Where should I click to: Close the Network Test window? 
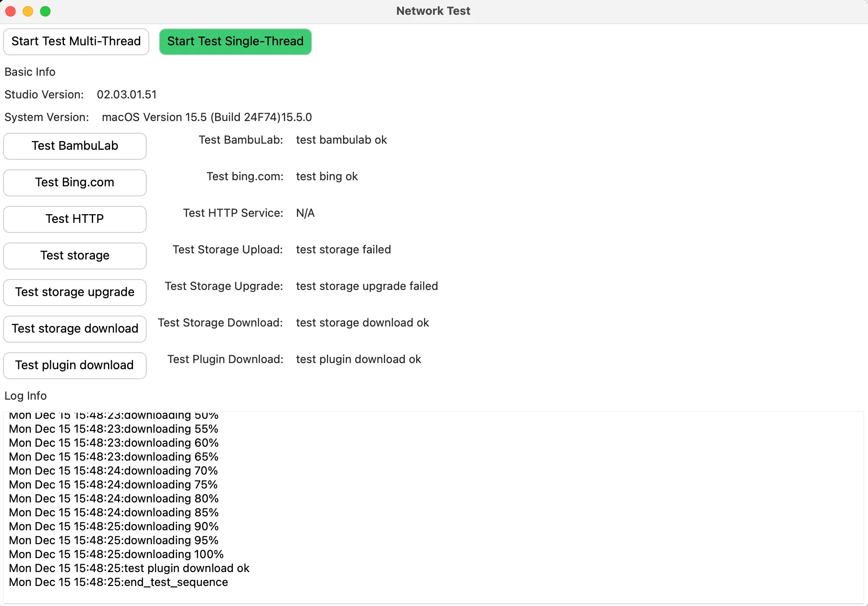10,11
